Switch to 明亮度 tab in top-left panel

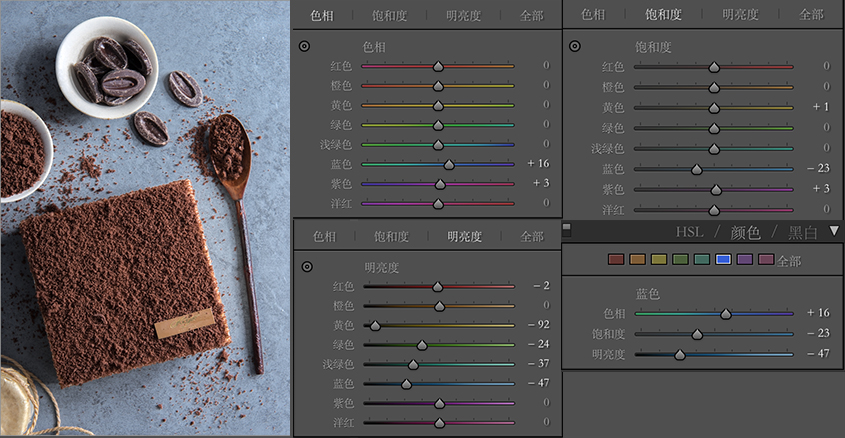pos(463,16)
